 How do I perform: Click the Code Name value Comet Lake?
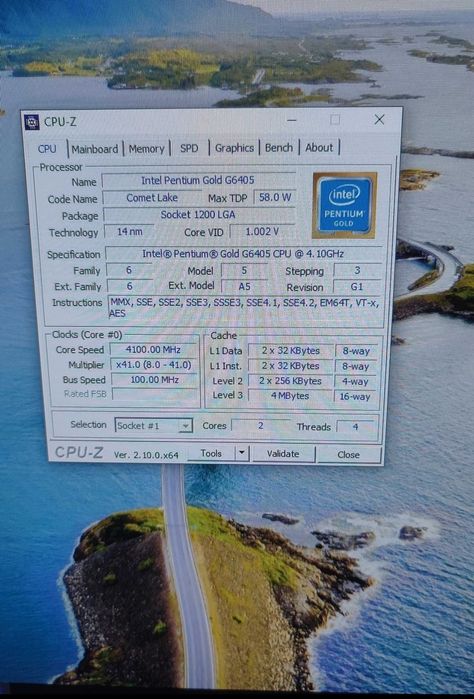[x=152, y=197]
